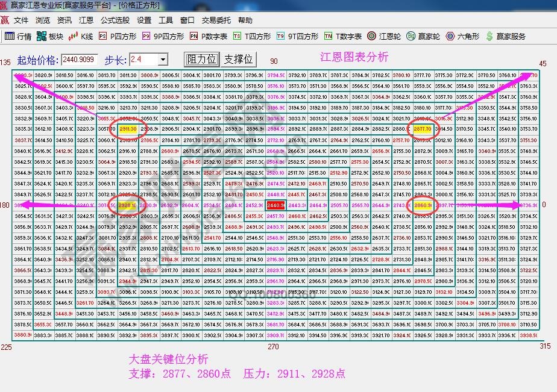The image size is (557, 392).
Task: Click the highlighted 2440.90 center price cell
Action: coord(274,205)
